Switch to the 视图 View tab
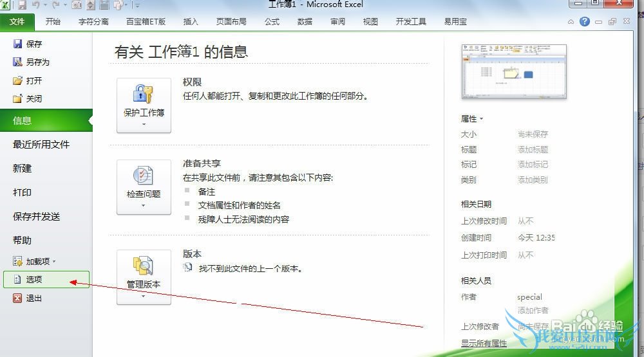 click(370, 22)
